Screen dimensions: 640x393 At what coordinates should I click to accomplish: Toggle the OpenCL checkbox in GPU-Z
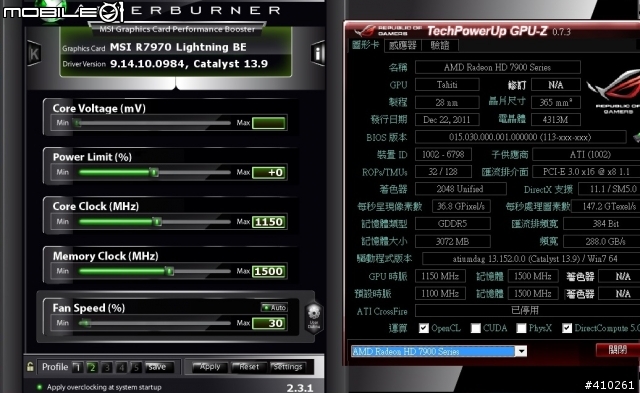coord(424,328)
